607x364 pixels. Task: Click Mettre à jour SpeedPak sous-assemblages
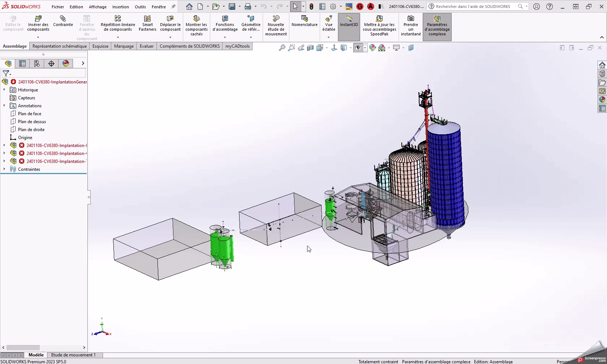[x=379, y=26]
